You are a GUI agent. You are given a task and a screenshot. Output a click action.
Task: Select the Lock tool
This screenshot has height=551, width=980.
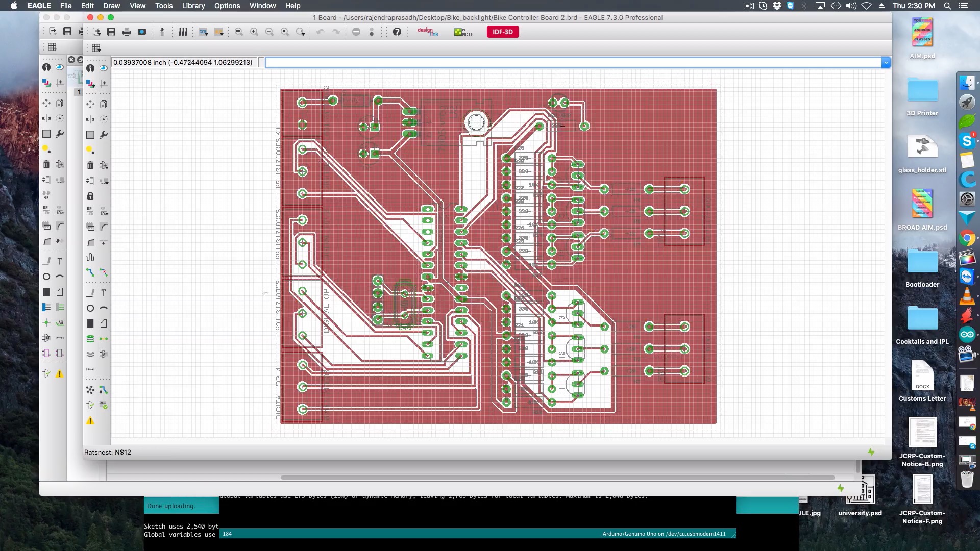(90, 194)
